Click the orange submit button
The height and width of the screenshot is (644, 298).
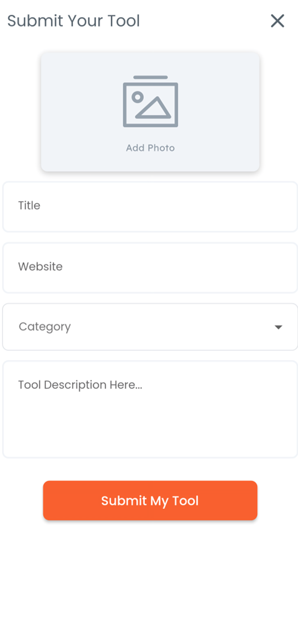click(150, 500)
